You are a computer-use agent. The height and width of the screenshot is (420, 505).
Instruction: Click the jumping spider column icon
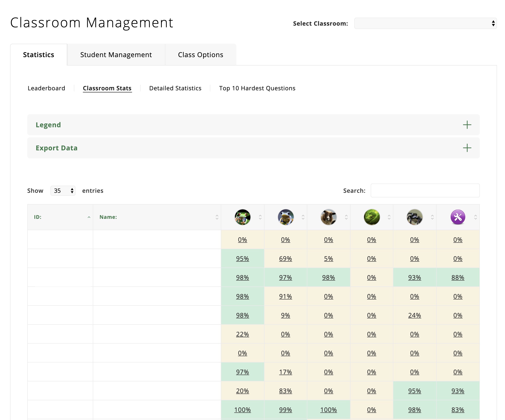click(414, 217)
